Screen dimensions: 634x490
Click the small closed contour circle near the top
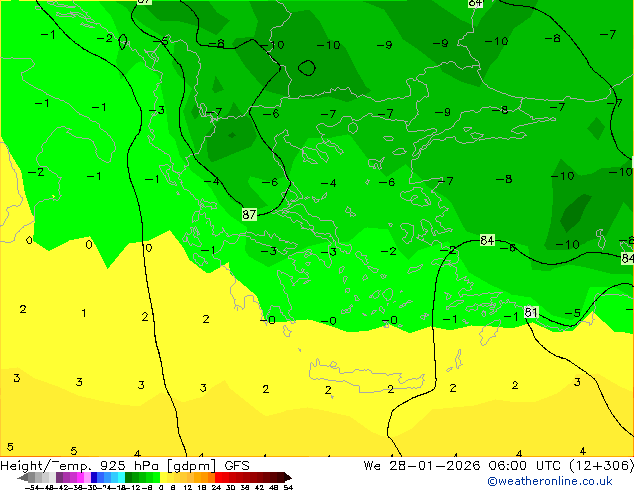[x=307, y=68]
